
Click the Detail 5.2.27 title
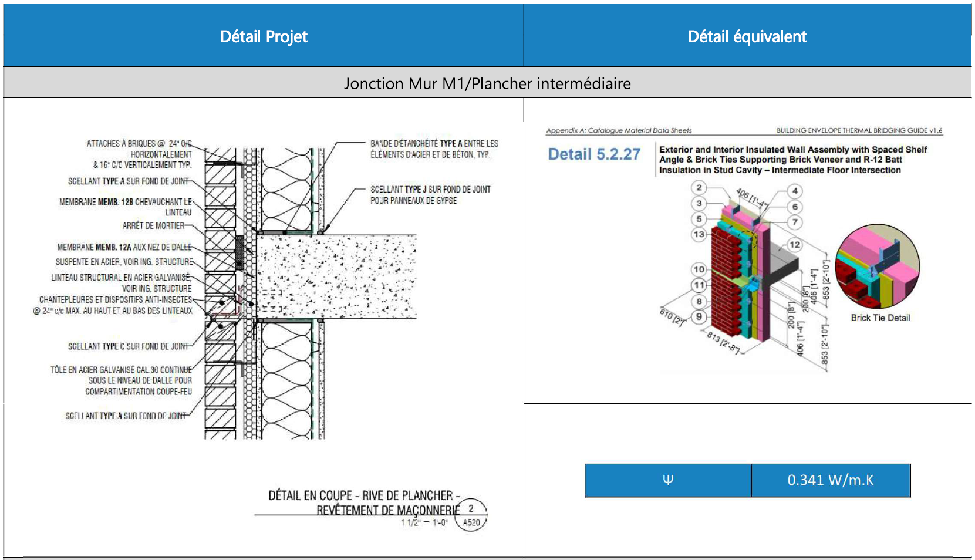(594, 154)
